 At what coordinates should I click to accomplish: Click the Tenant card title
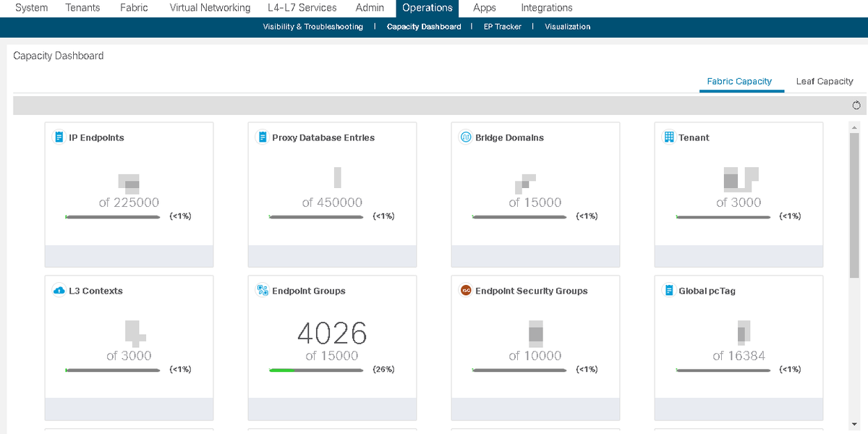tap(694, 137)
